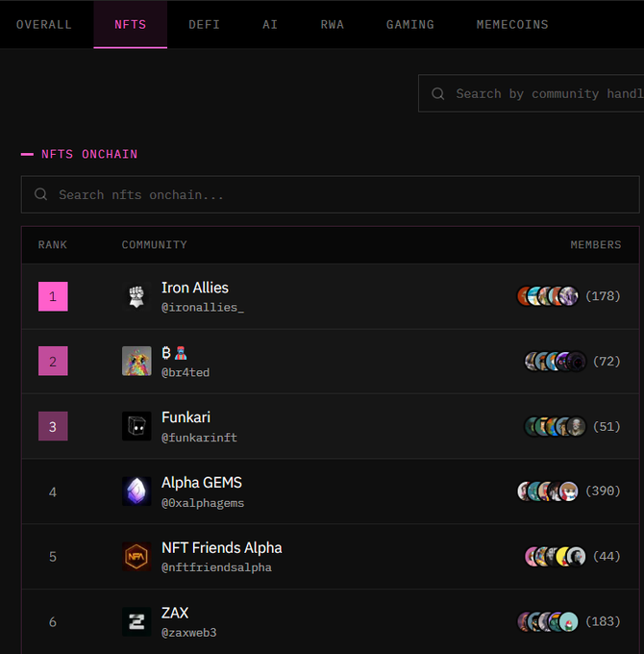644x654 pixels.
Task: Open the Funkari cube logo
Action: [136, 426]
